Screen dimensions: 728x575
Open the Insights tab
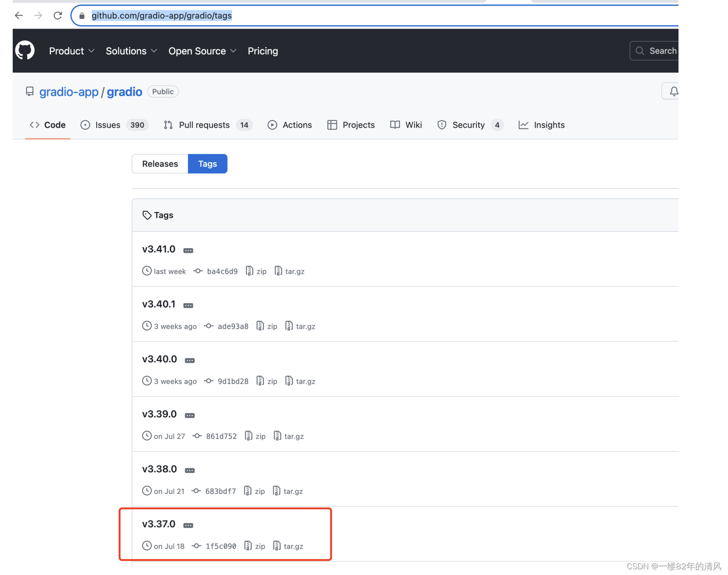click(542, 125)
